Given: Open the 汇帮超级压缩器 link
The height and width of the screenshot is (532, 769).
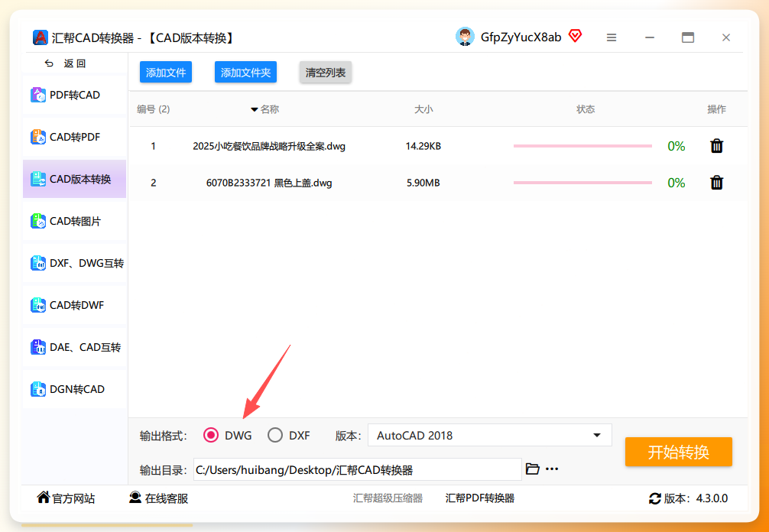Looking at the screenshot, I should point(388,498).
